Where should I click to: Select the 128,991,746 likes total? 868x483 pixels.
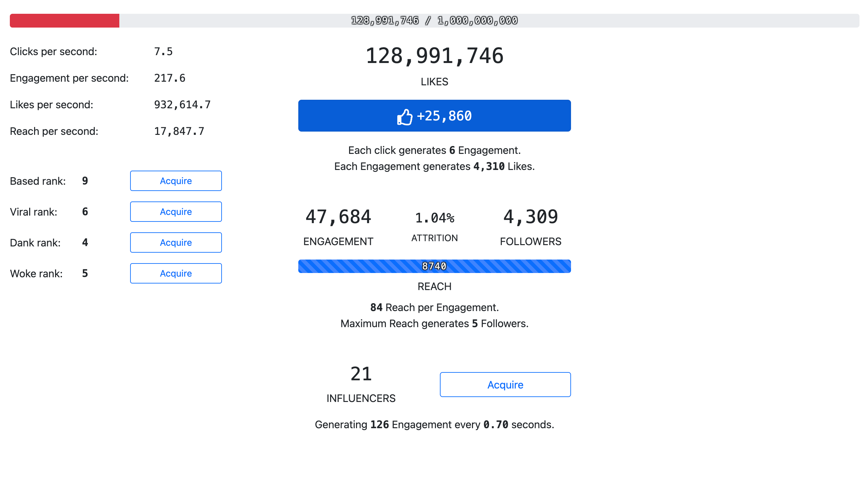(x=434, y=56)
